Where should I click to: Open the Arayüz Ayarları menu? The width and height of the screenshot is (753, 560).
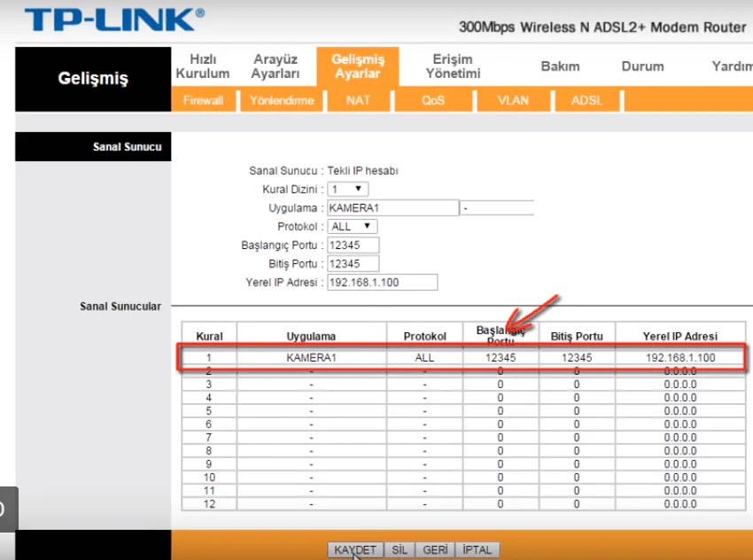point(276,66)
